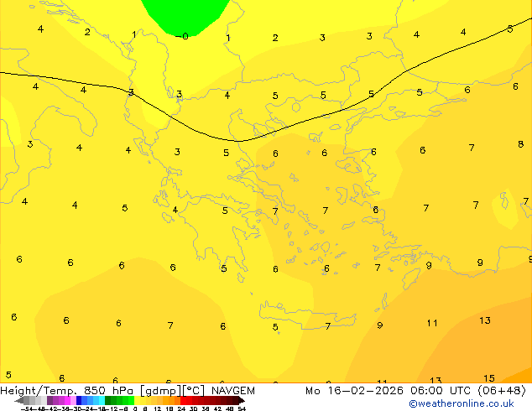Click the '-54' legend scale label
This screenshot has width=532, height=411.
[x=27, y=409]
